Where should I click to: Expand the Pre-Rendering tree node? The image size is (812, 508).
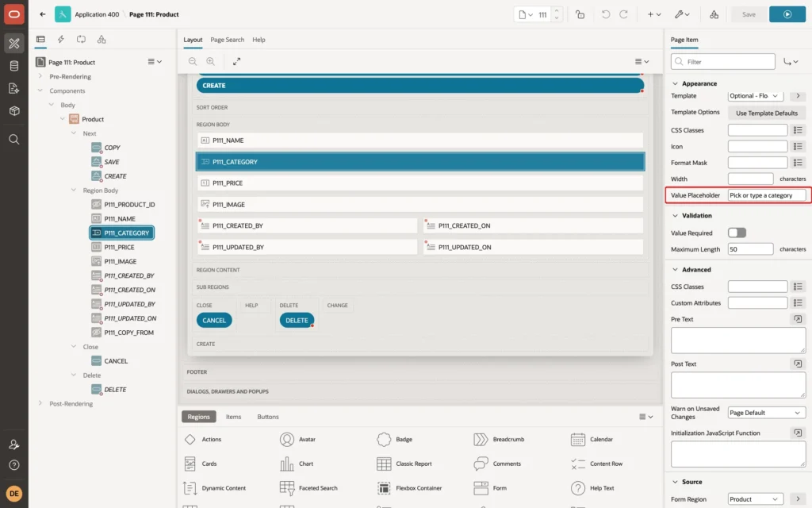[40, 76]
